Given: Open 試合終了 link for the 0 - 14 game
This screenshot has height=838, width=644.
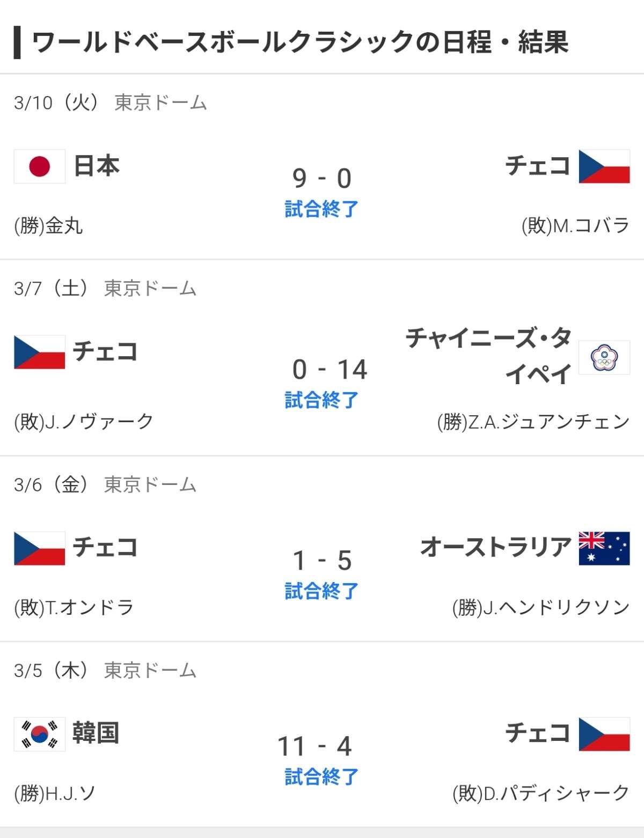Looking at the screenshot, I should pyautogui.click(x=321, y=400).
